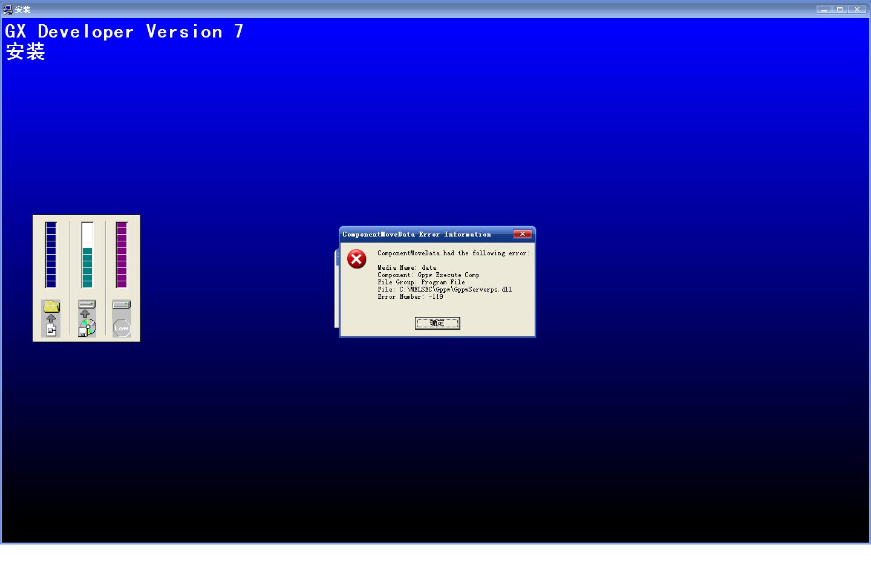
Task: Click the CD and floppy disk icon
Action: pyautogui.click(x=87, y=328)
